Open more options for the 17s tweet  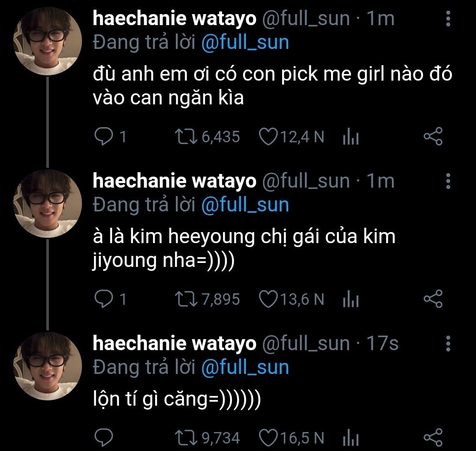(448, 344)
